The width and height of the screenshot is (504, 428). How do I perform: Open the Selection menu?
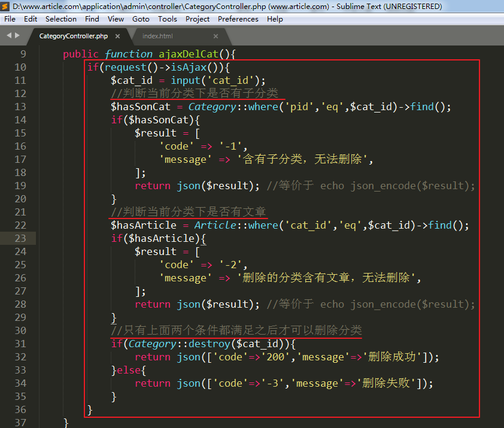point(61,19)
